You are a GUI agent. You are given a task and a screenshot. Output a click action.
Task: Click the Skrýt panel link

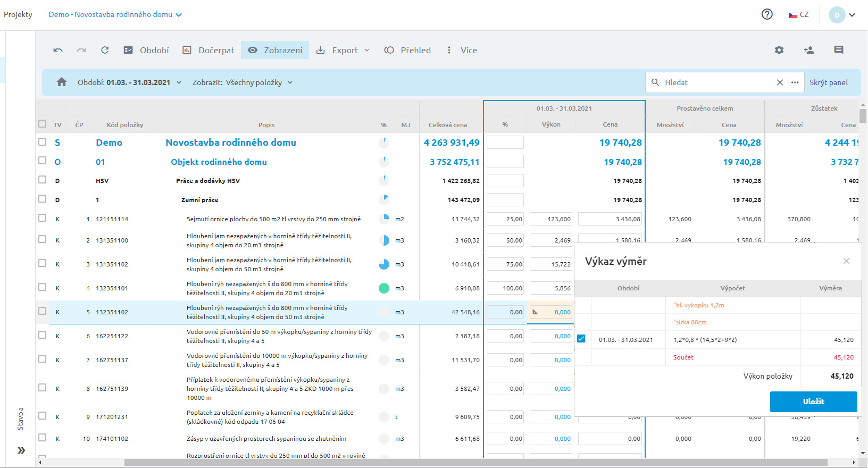click(829, 82)
